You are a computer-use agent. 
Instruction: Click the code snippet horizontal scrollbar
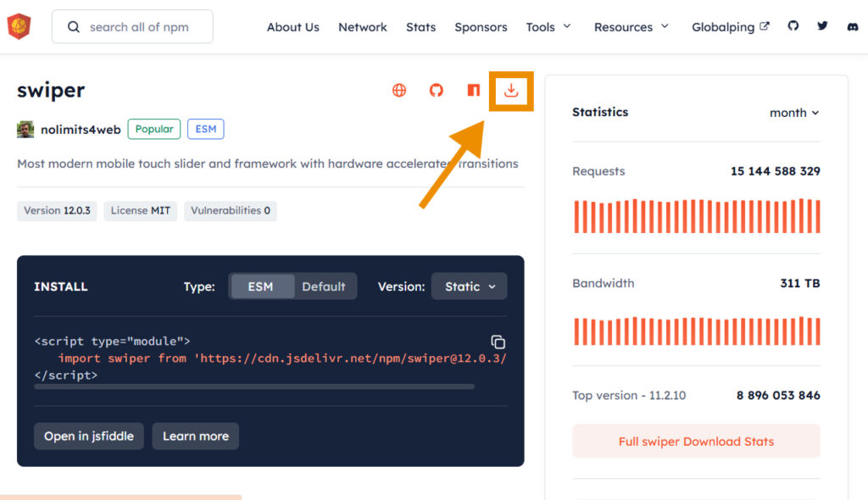[x=254, y=386]
